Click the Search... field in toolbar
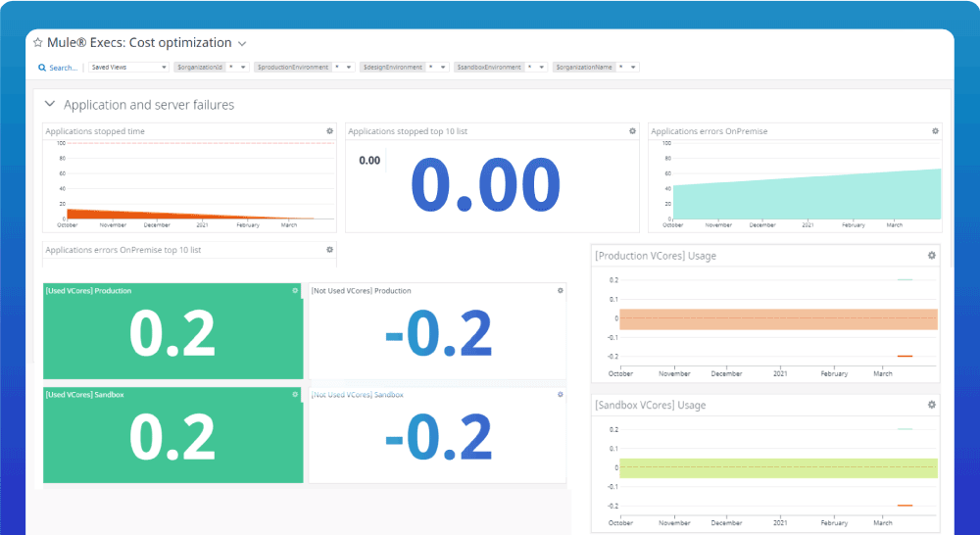Image resolution: width=980 pixels, height=535 pixels. (63, 68)
